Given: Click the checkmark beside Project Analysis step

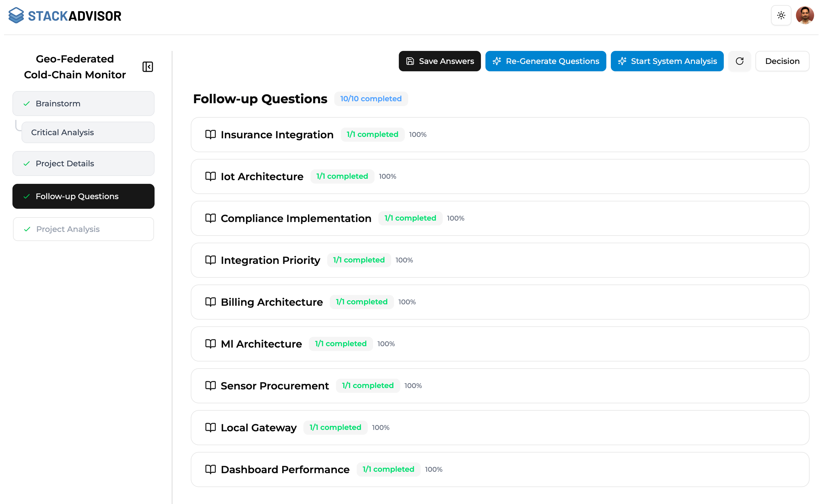Looking at the screenshot, I should point(27,229).
